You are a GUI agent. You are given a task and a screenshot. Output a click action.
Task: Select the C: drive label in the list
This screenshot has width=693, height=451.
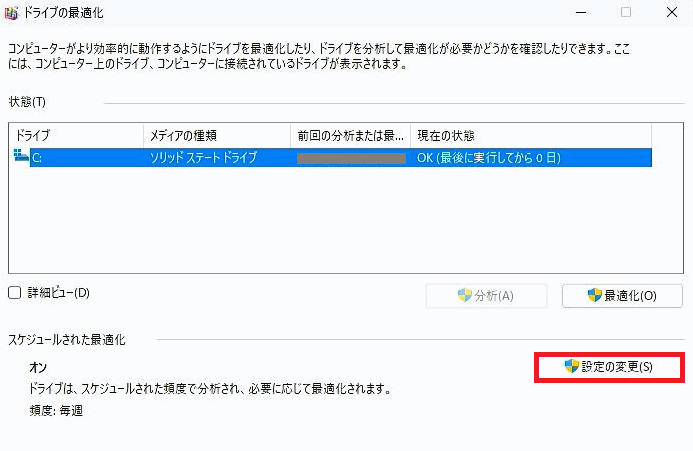click(x=37, y=158)
